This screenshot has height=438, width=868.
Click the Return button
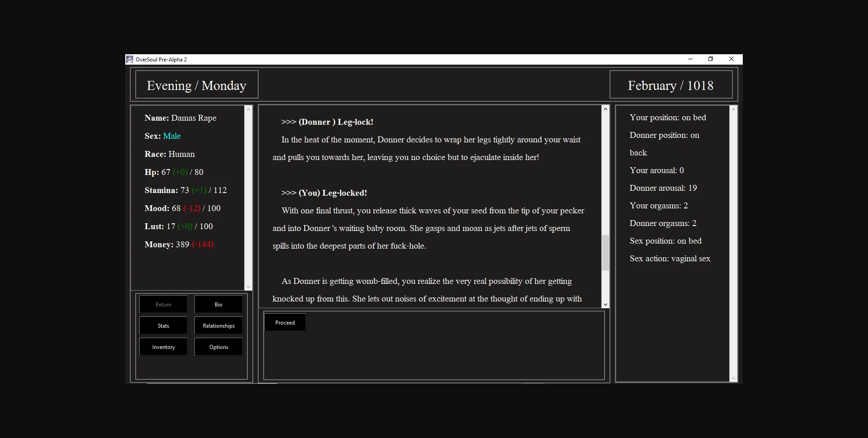pyautogui.click(x=163, y=304)
